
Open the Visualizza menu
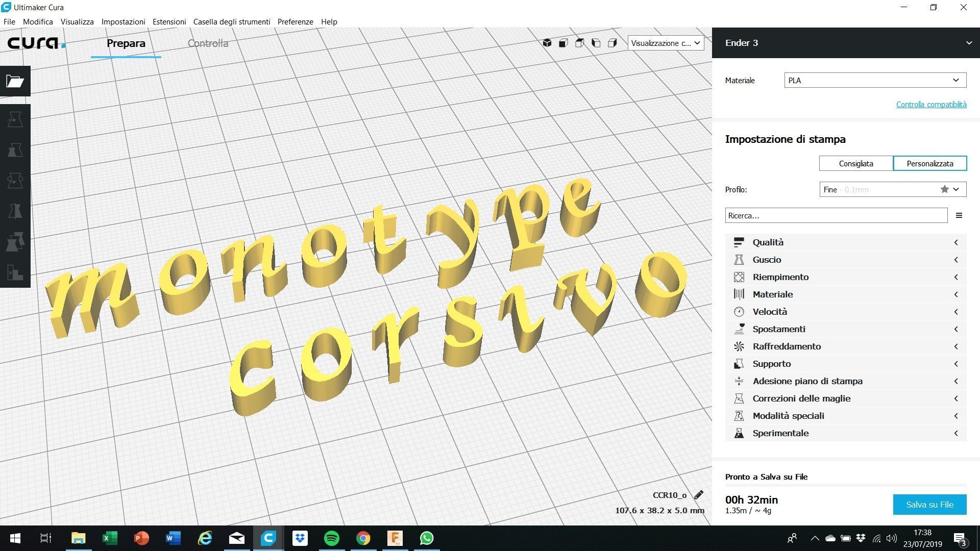77,21
